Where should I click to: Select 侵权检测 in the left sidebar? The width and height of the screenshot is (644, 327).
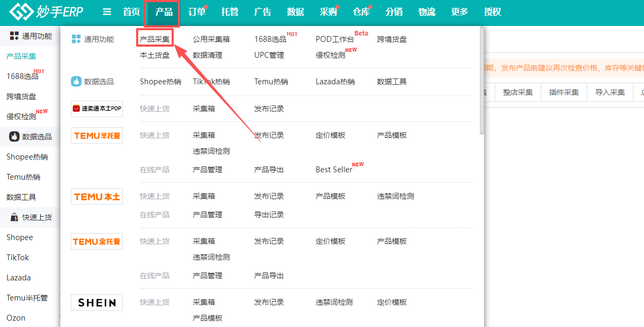[x=21, y=117]
